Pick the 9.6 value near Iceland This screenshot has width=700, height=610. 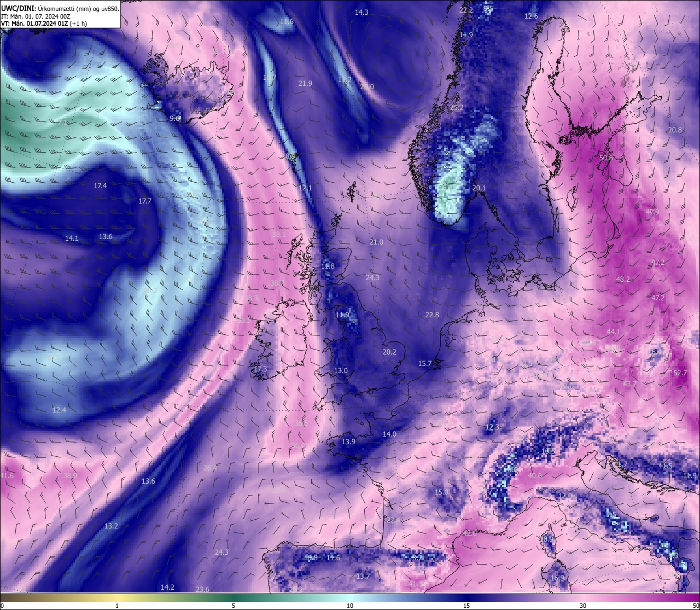(x=175, y=119)
